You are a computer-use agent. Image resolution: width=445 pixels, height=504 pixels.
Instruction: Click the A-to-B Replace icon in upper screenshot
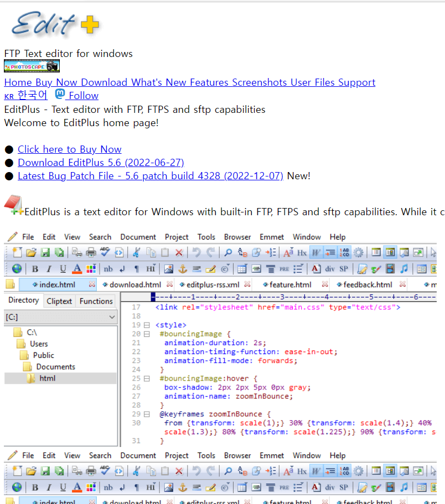coord(242,253)
